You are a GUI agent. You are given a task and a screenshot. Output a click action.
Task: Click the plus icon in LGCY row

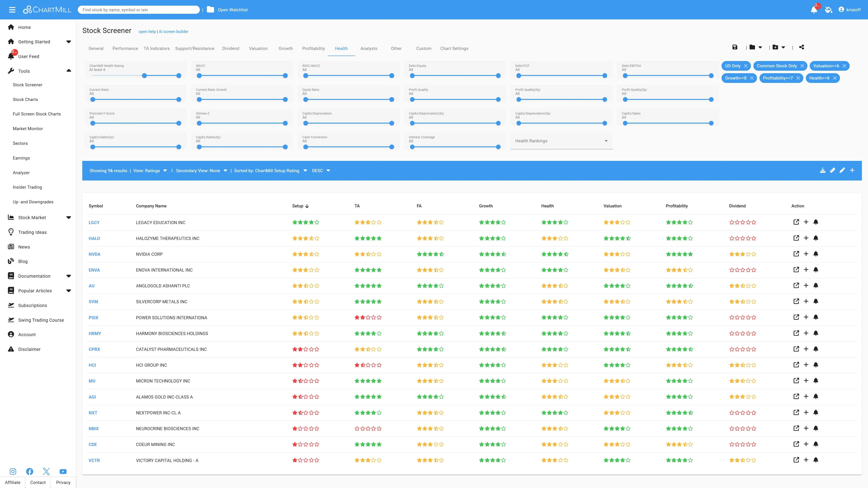806,222
